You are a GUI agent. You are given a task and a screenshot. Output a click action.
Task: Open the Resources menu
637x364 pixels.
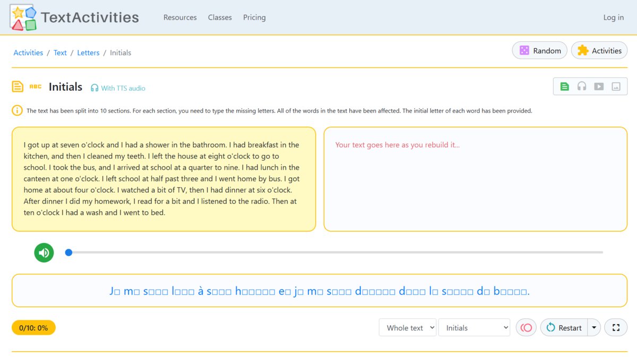(x=180, y=18)
